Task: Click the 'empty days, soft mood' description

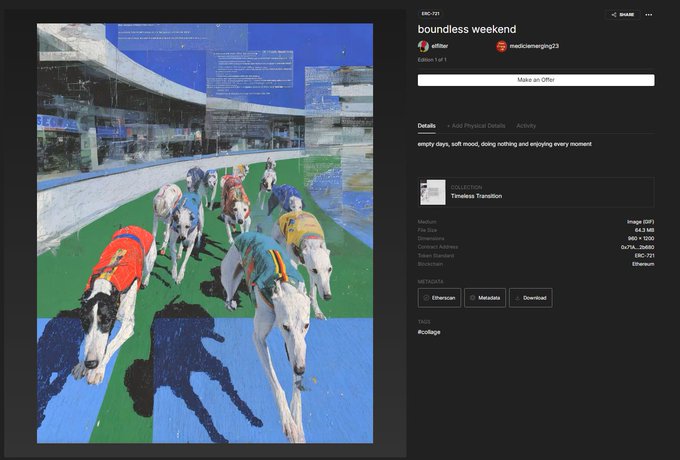Action: [x=504, y=144]
